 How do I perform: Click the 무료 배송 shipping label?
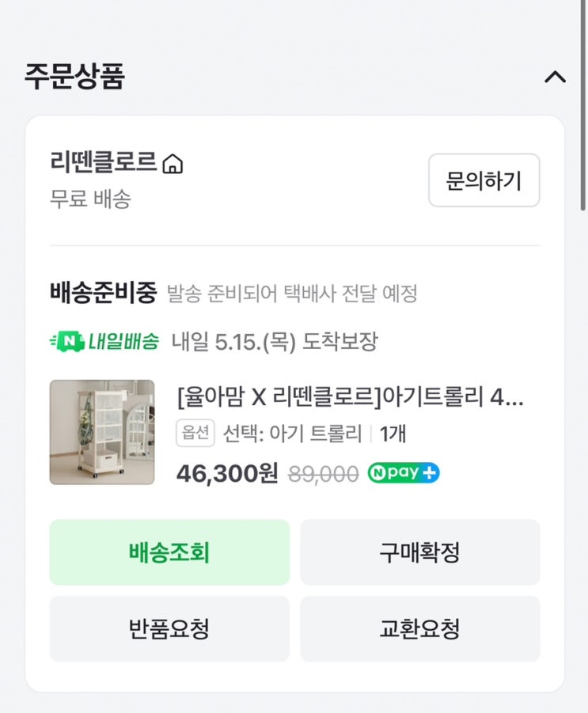click(x=90, y=199)
